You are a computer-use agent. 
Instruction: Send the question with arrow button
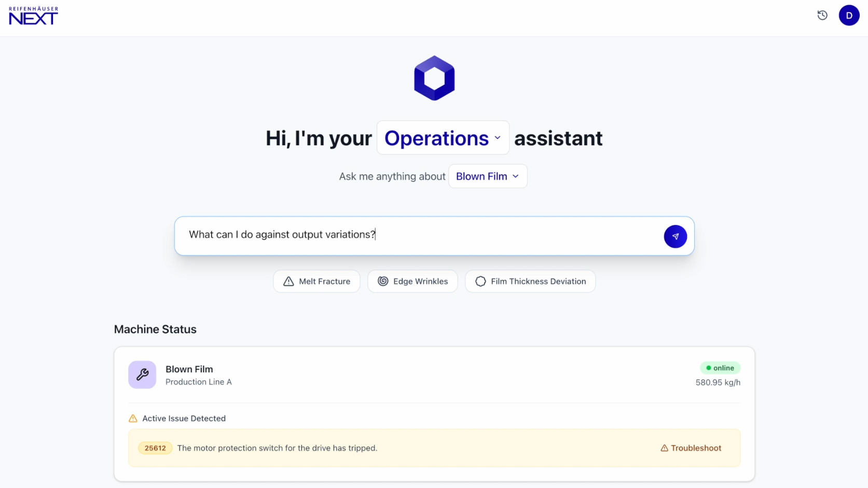[675, 236]
